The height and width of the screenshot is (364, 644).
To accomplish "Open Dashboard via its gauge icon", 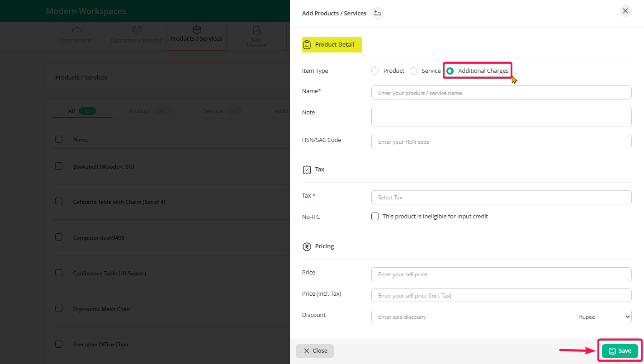I will point(76,30).
